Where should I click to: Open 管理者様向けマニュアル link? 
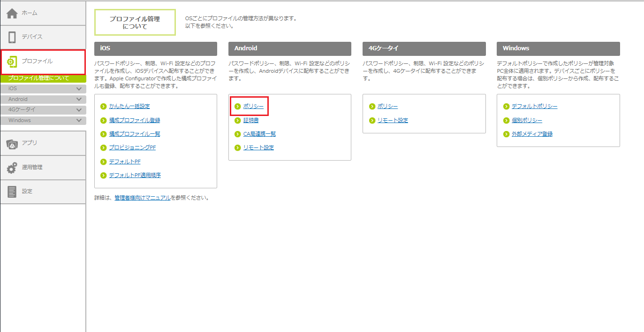point(142,198)
